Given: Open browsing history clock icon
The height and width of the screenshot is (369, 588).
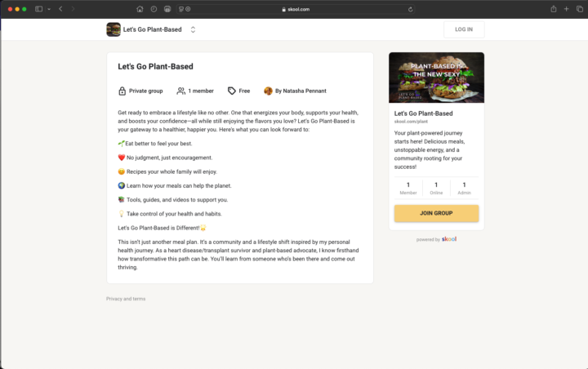Looking at the screenshot, I should click(x=154, y=9).
